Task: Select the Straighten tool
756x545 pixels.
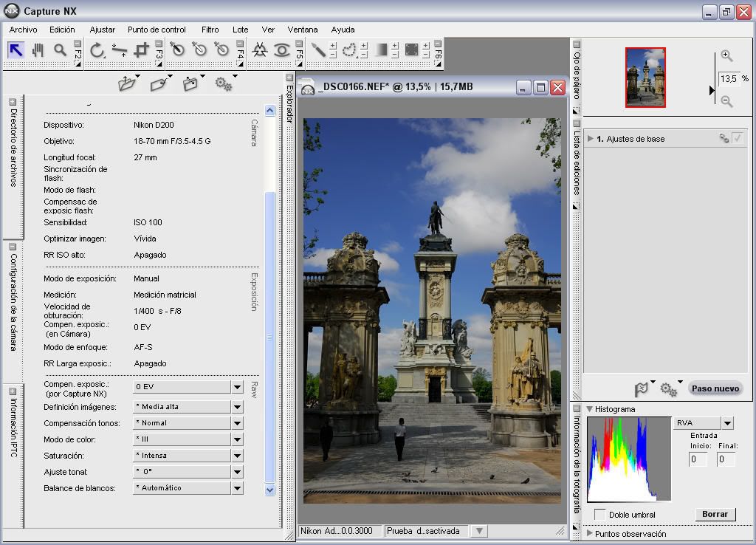Action: pyautogui.click(x=120, y=50)
